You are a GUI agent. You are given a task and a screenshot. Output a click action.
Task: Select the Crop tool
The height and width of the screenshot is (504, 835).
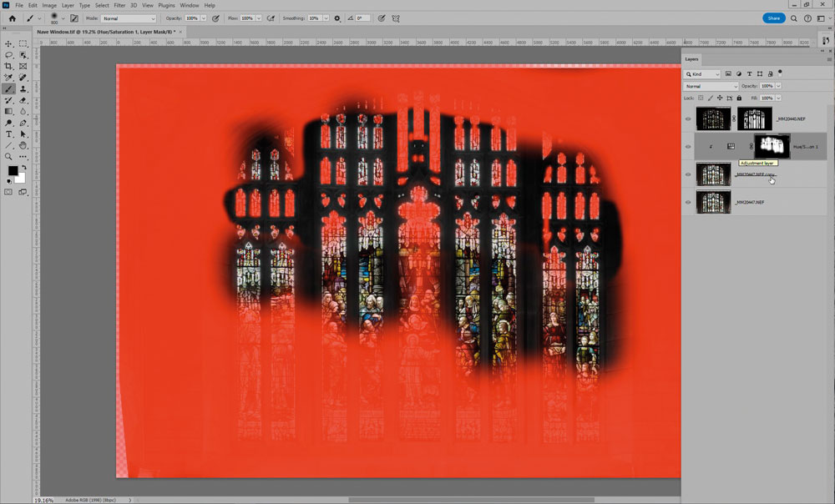(8, 67)
